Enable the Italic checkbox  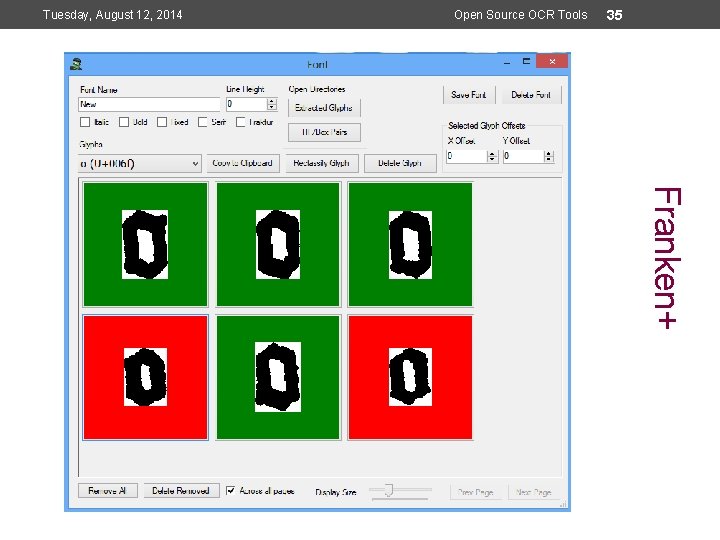[x=85, y=122]
